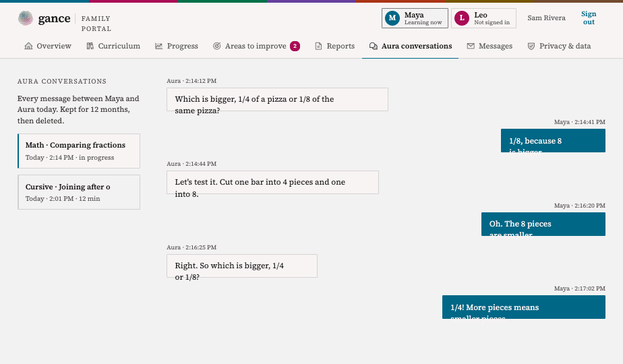Image resolution: width=623 pixels, height=364 pixels.
Task: Click Leo's L avatar circle
Action: [462, 18]
